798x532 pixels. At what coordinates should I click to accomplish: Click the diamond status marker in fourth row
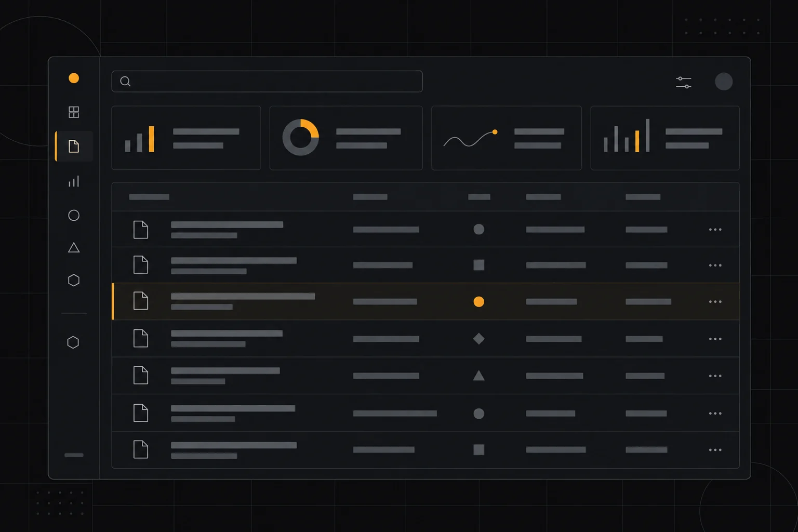point(479,339)
